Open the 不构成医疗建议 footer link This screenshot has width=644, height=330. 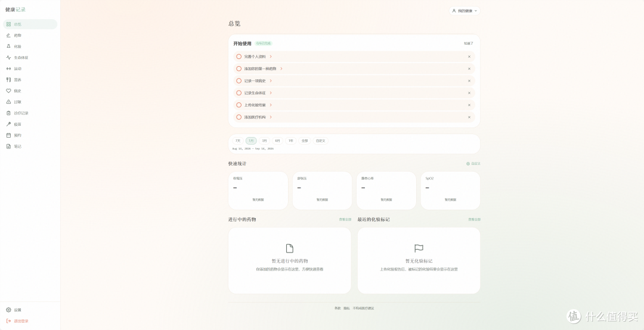point(364,308)
